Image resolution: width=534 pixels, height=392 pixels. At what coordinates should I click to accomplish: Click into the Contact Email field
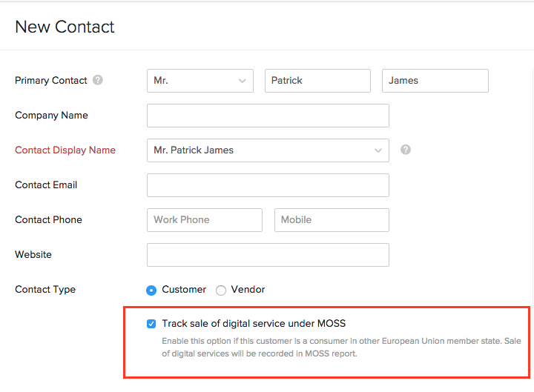click(268, 185)
